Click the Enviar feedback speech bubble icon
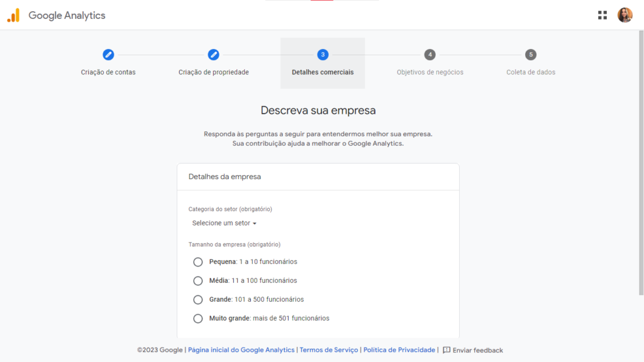Screen dimensions: 644x362 (x=447, y=350)
